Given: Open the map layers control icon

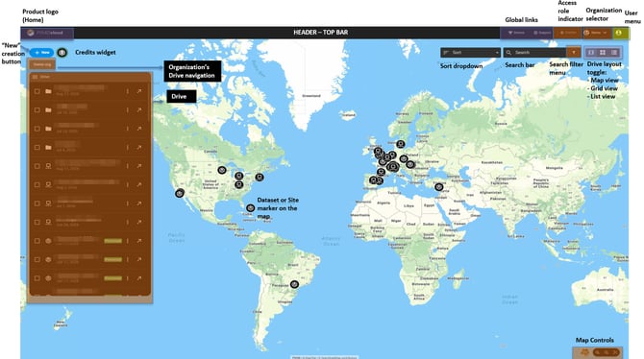Looking at the screenshot, I should point(584,352).
